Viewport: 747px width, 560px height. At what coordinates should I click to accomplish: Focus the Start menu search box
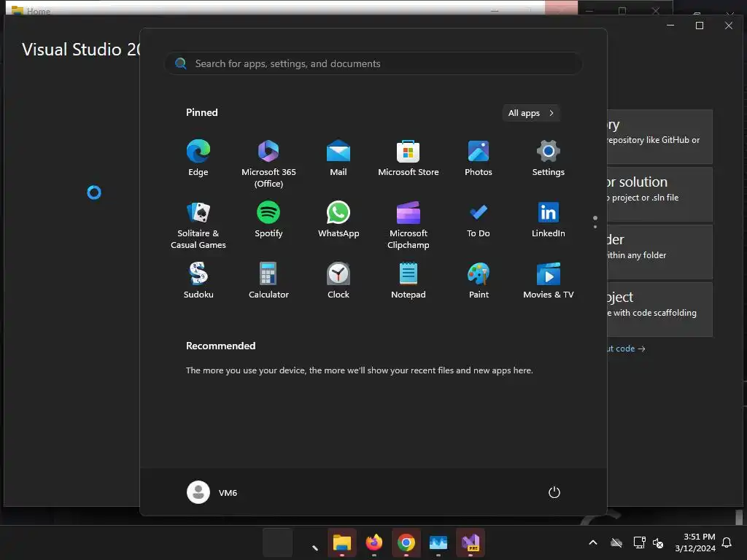(x=373, y=63)
